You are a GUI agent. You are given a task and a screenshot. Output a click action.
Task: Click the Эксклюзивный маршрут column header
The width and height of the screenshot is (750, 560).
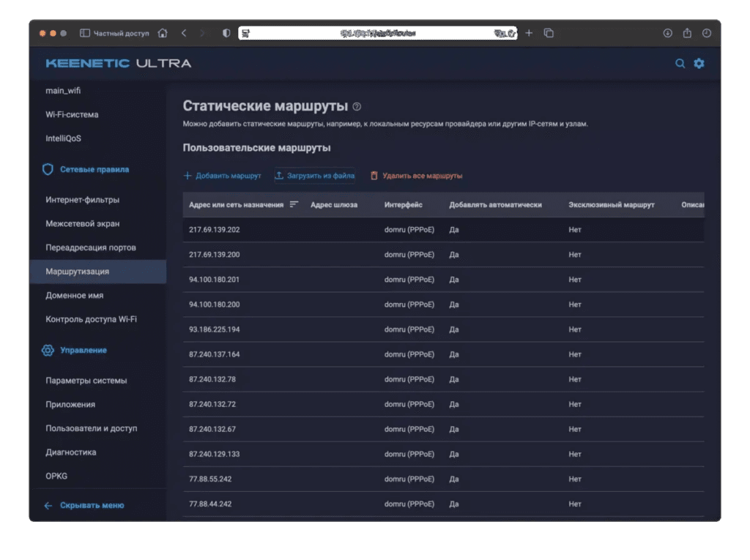(x=612, y=205)
